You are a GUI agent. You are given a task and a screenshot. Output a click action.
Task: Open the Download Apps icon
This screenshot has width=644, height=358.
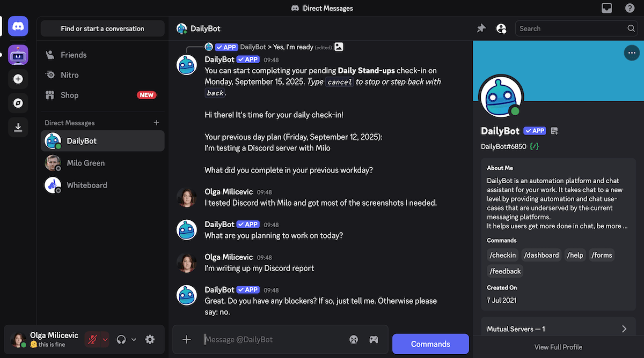coord(18,127)
